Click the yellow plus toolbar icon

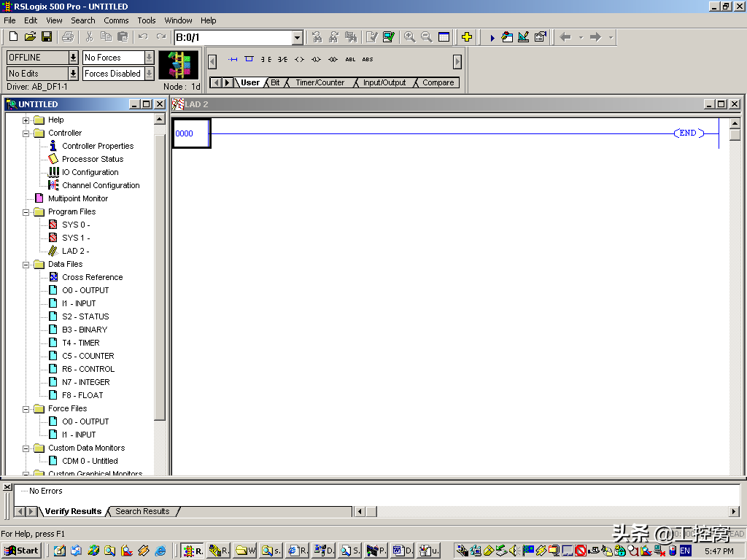pos(466,36)
